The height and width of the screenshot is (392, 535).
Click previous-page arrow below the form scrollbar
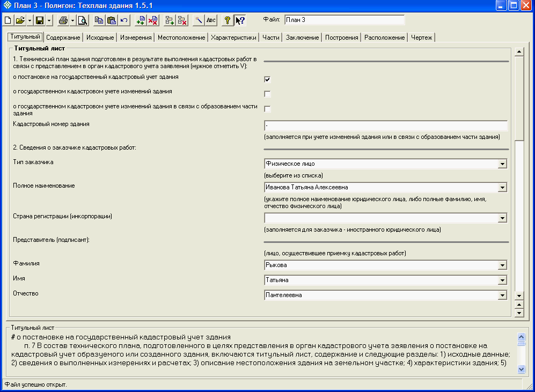tap(519, 305)
